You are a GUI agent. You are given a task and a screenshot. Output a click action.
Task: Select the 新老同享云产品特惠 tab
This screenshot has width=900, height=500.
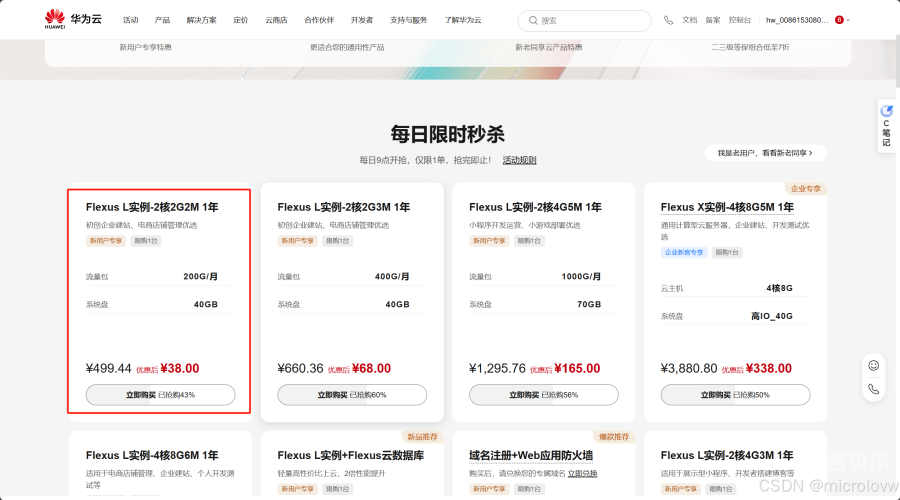click(549, 47)
